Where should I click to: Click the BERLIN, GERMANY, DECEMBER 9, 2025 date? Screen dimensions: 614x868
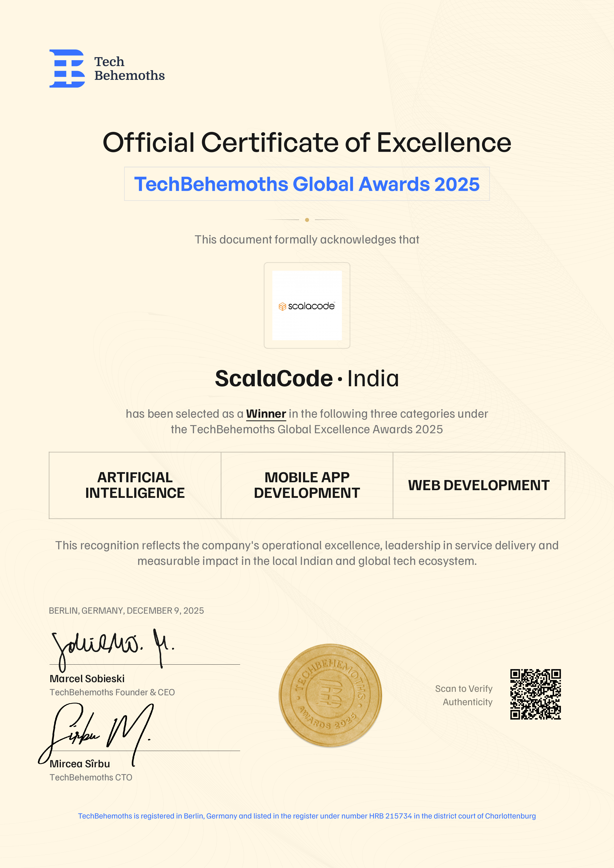[x=126, y=611]
